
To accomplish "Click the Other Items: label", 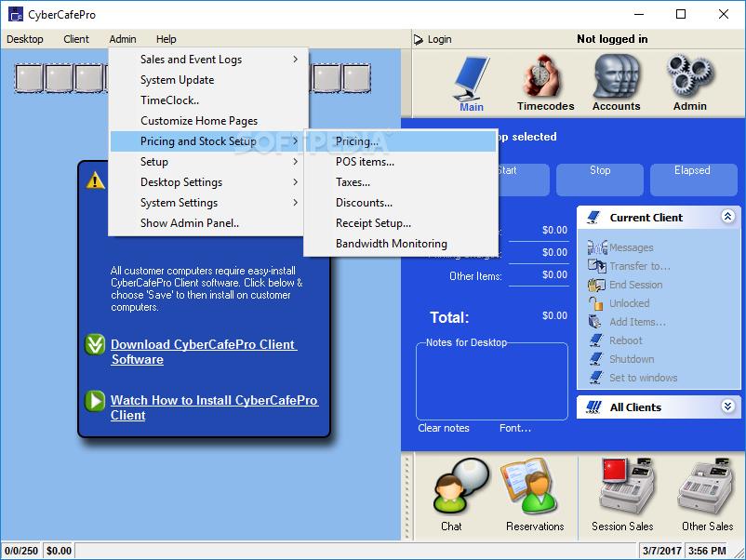I will tap(475, 276).
